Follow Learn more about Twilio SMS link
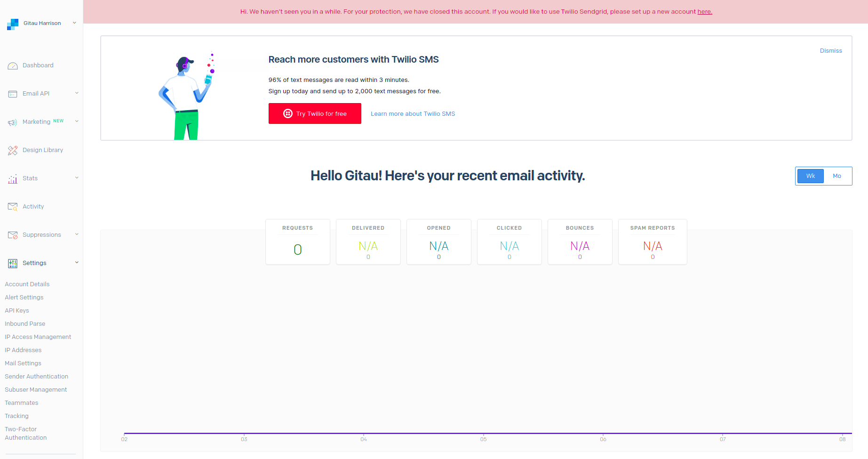 coord(413,114)
